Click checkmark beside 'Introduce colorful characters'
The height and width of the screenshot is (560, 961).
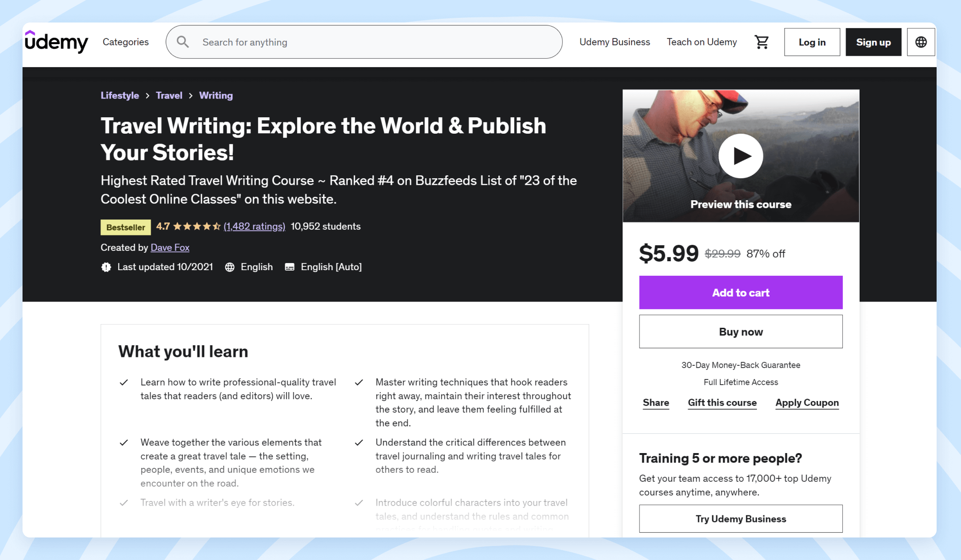359,503
